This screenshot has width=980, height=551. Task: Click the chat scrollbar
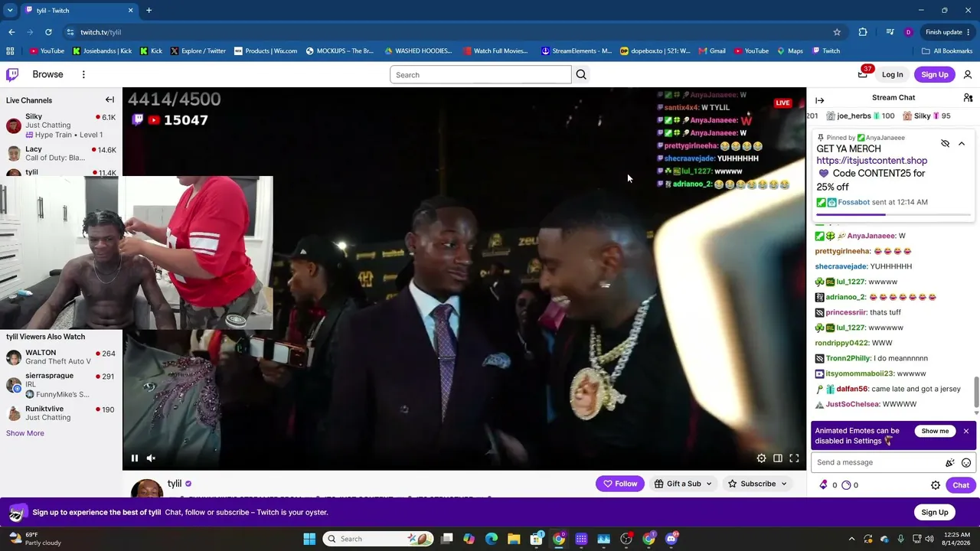975,391
